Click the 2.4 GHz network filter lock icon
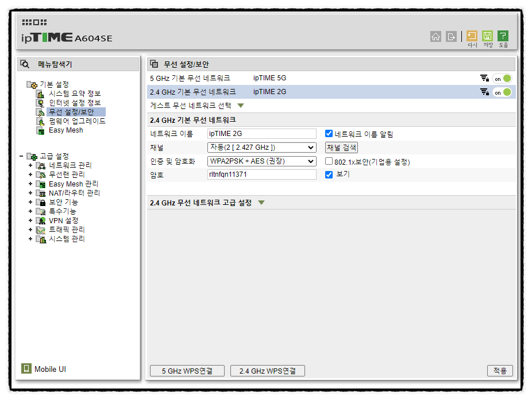Image resolution: width=532 pixels, height=400 pixels. point(484,92)
